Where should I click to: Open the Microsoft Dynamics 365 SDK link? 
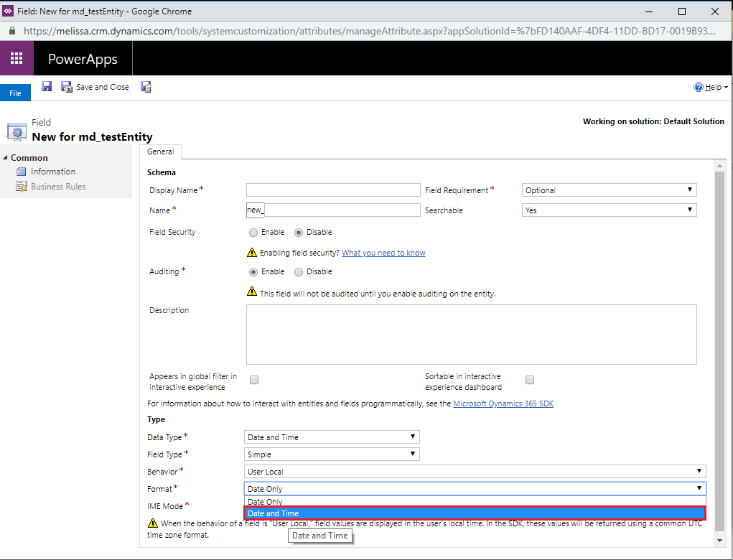pos(503,403)
